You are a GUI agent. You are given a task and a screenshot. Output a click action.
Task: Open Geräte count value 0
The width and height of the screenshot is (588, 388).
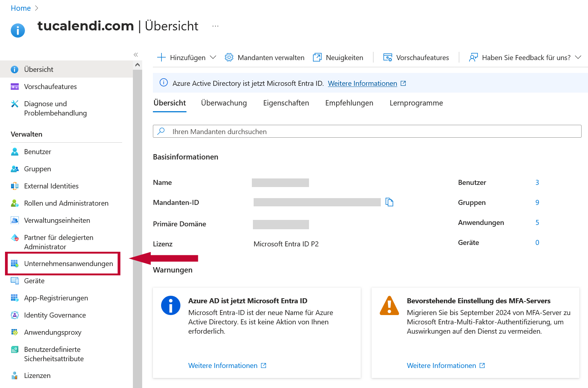point(537,242)
